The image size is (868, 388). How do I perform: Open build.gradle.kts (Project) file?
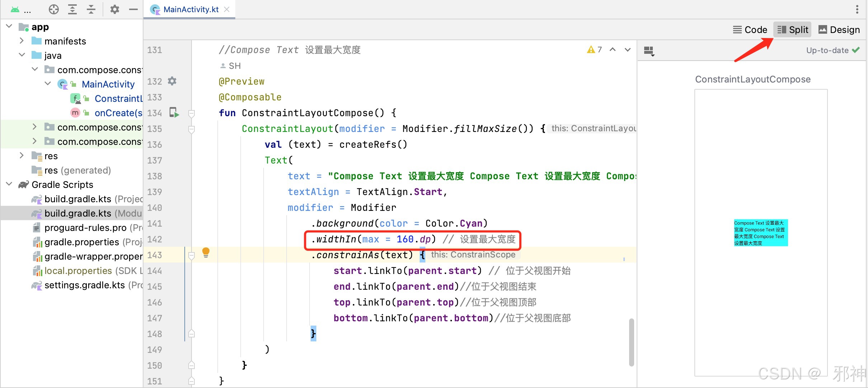[93, 199]
